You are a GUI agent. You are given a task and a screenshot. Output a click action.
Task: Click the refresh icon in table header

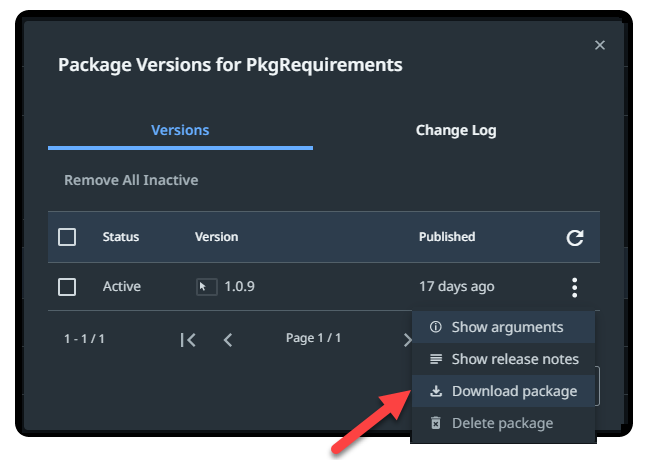point(574,238)
